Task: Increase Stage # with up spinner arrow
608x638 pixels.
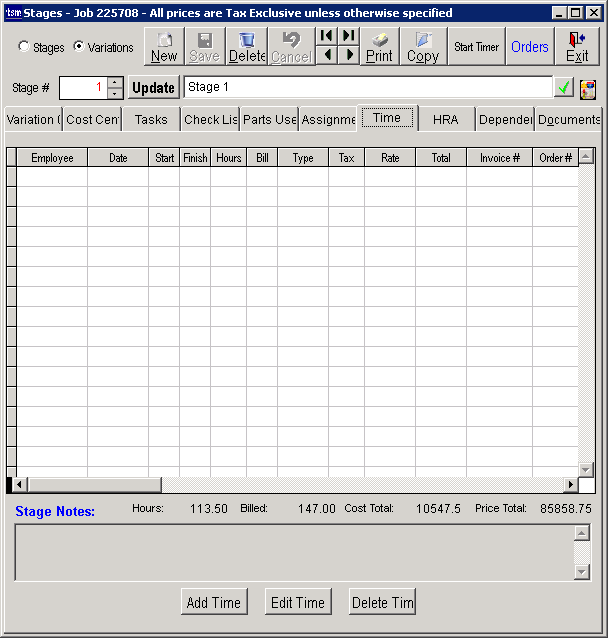Action: tap(115, 82)
